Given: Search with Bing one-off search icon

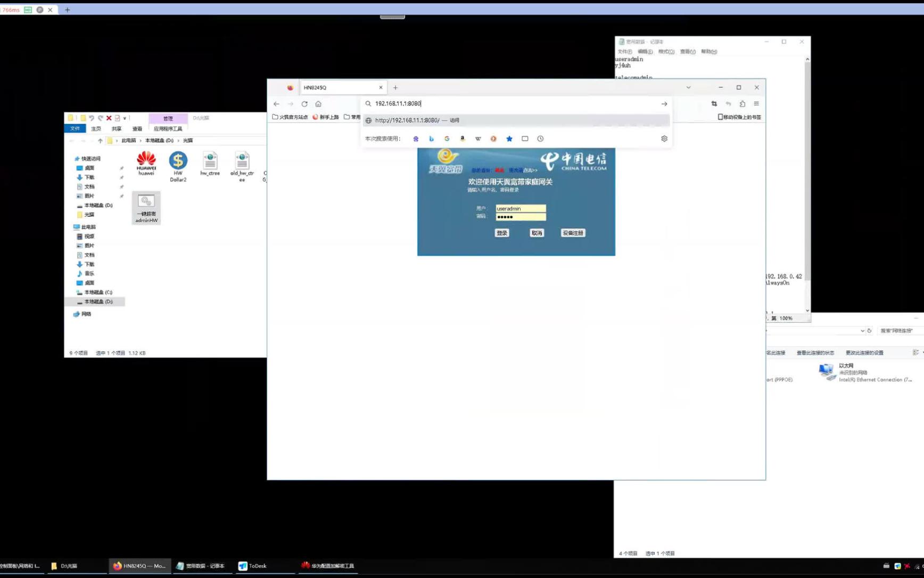Looking at the screenshot, I should point(431,139).
